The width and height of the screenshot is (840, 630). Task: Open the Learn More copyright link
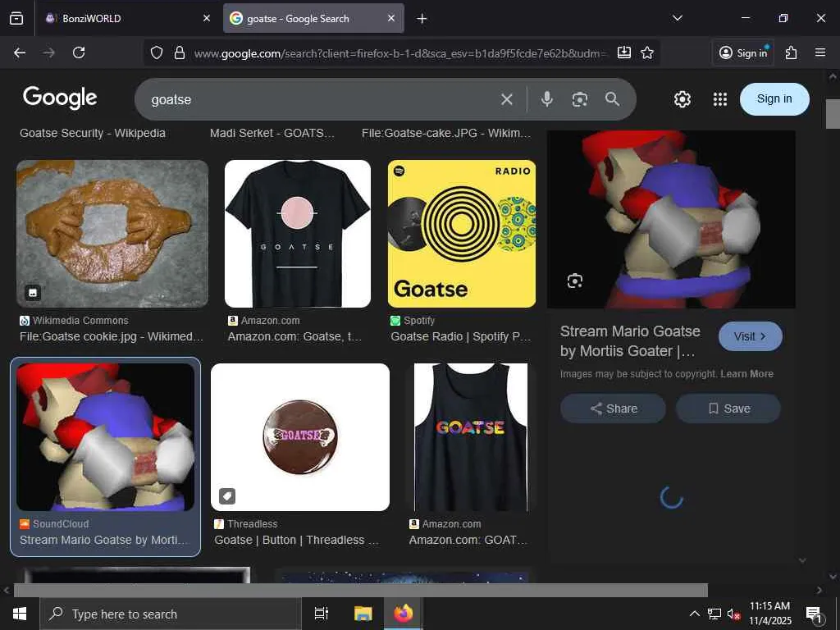[x=746, y=374]
